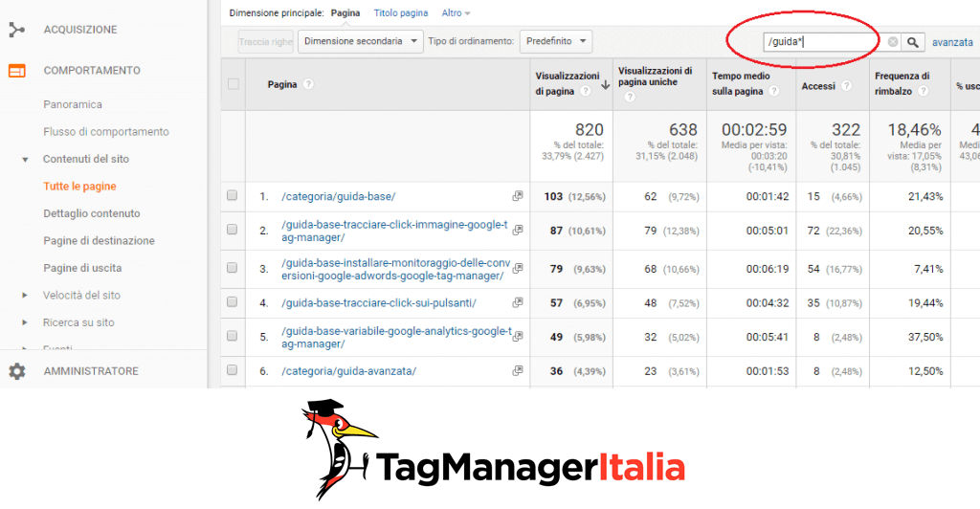Screen dimensions: 980x509
Task: Open the /categoria/guida-avanzata/ page link
Action: 348,371
